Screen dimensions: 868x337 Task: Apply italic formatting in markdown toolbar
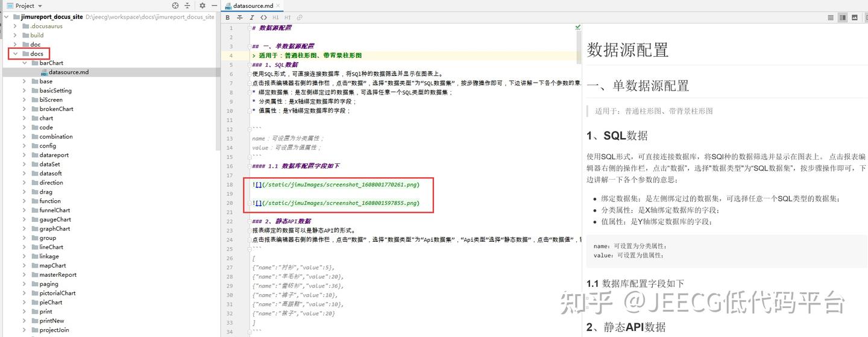(x=252, y=17)
